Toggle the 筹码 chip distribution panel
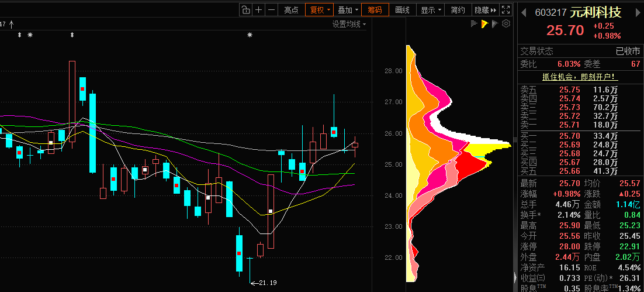The image size is (644, 292). tap(375, 10)
